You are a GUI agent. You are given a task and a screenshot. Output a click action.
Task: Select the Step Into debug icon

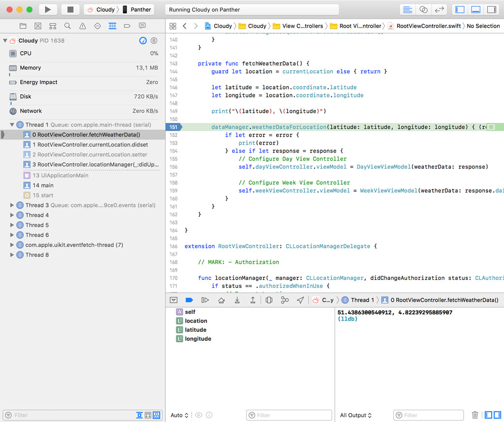238,300
